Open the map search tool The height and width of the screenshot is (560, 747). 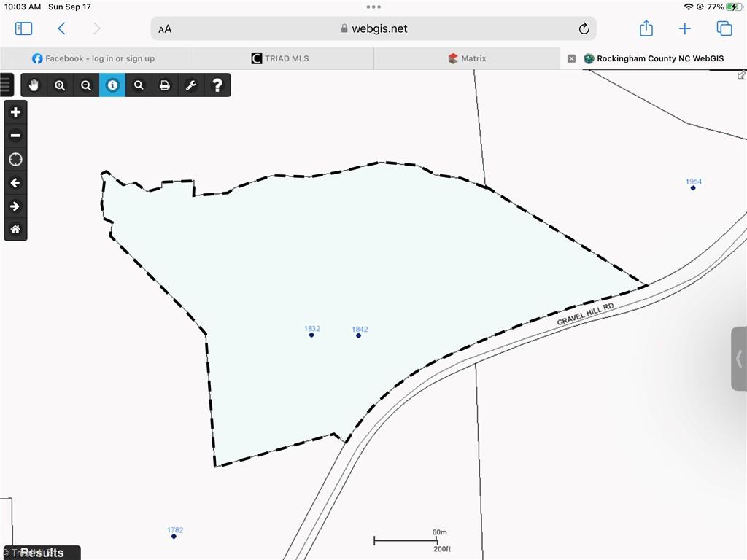point(139,85)
